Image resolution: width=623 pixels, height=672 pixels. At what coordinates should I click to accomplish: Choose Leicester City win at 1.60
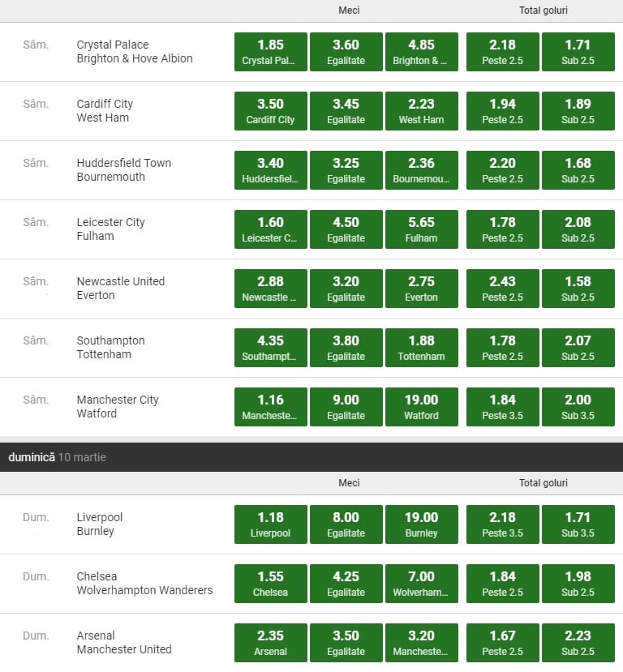point(270,229)
